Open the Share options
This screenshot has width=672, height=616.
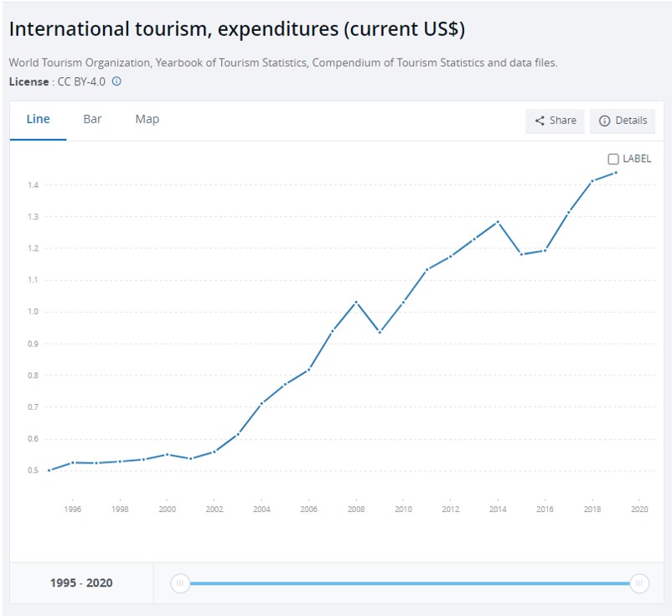[x=556, y=121]
